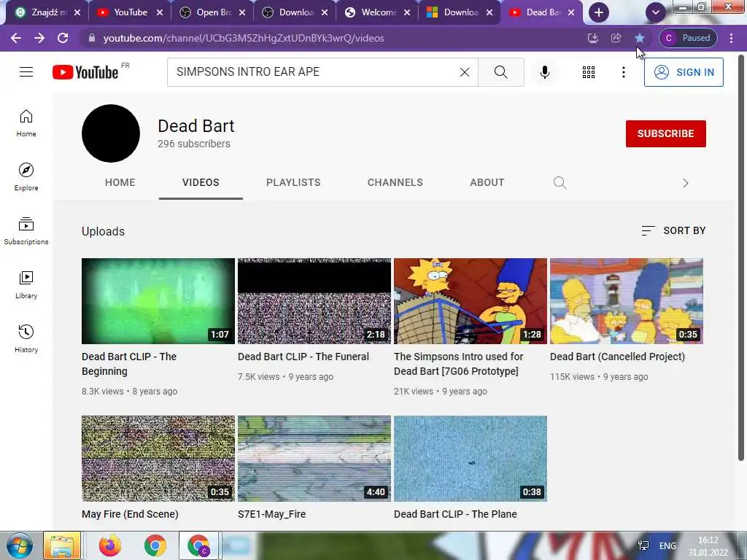The image size is (747, 560).
Task: Open the ABOUT channel tab
Action: pyautogui.click(x=487, y=182)
